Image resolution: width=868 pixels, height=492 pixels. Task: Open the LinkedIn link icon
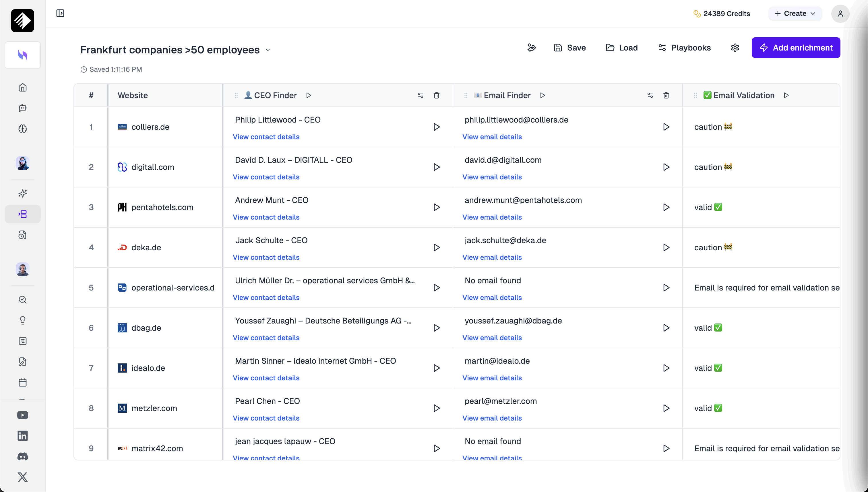23,436
